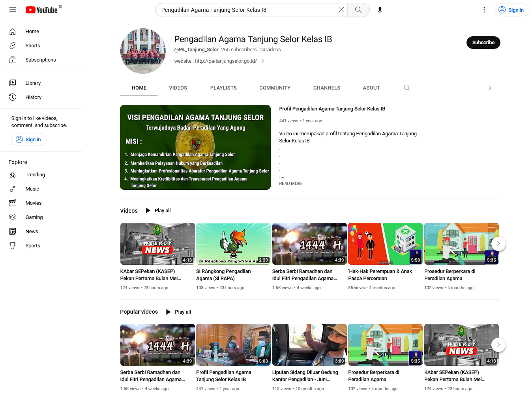Clear the search input with the X
The width and height of the screenshot is (532, 404).
341,9
